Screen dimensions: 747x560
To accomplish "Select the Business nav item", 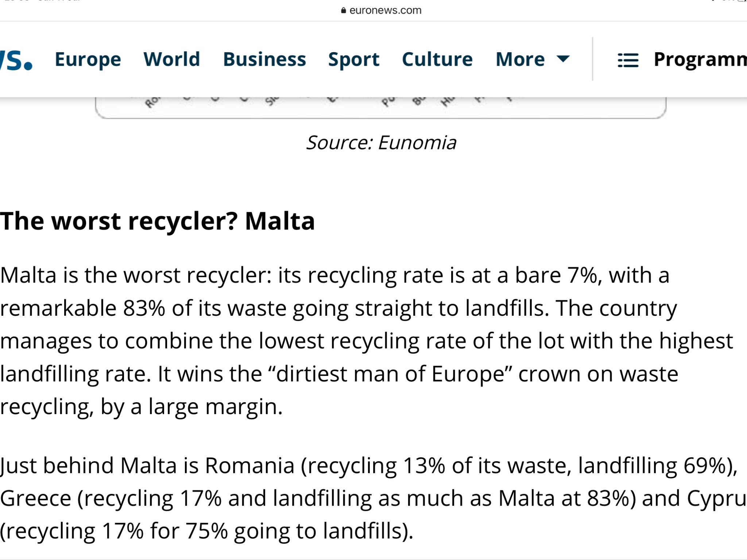I will coord(264,59).
